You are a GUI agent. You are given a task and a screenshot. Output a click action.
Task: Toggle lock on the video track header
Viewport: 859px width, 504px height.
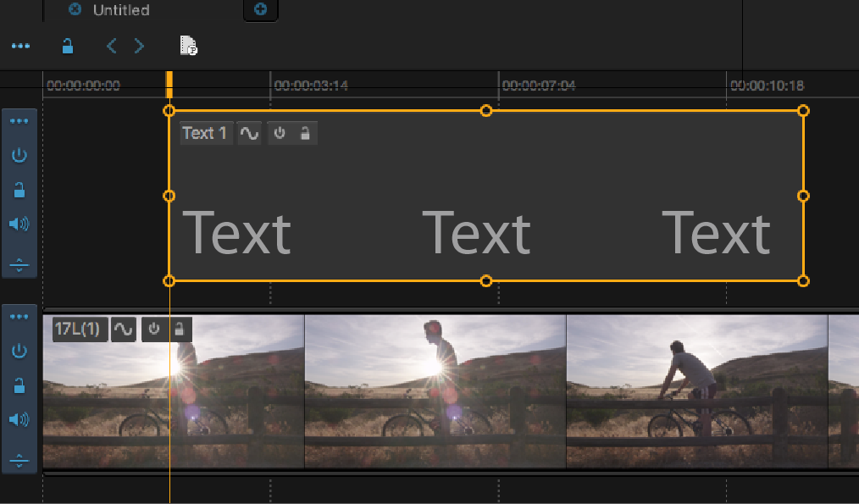[19, 385]
